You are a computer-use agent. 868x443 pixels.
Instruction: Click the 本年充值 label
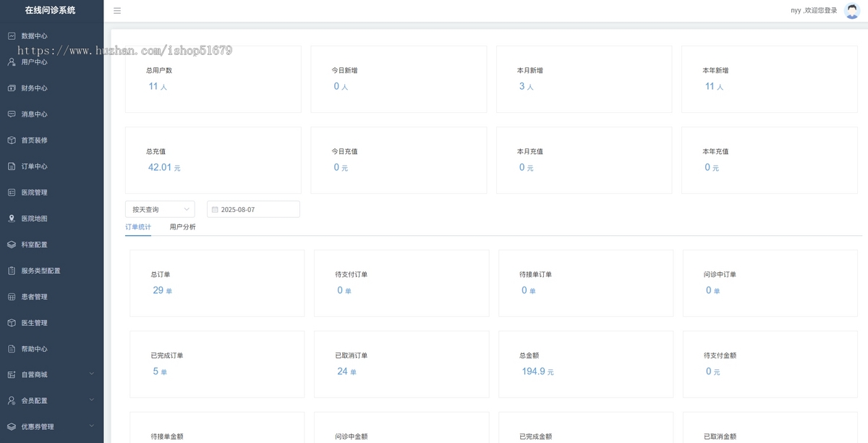click(x=715, y=151)
